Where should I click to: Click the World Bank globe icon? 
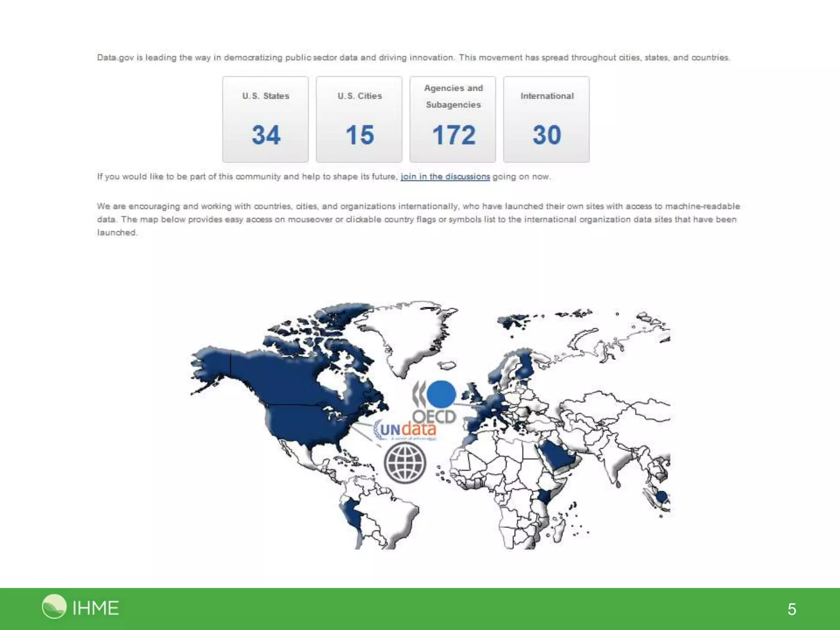405,463
